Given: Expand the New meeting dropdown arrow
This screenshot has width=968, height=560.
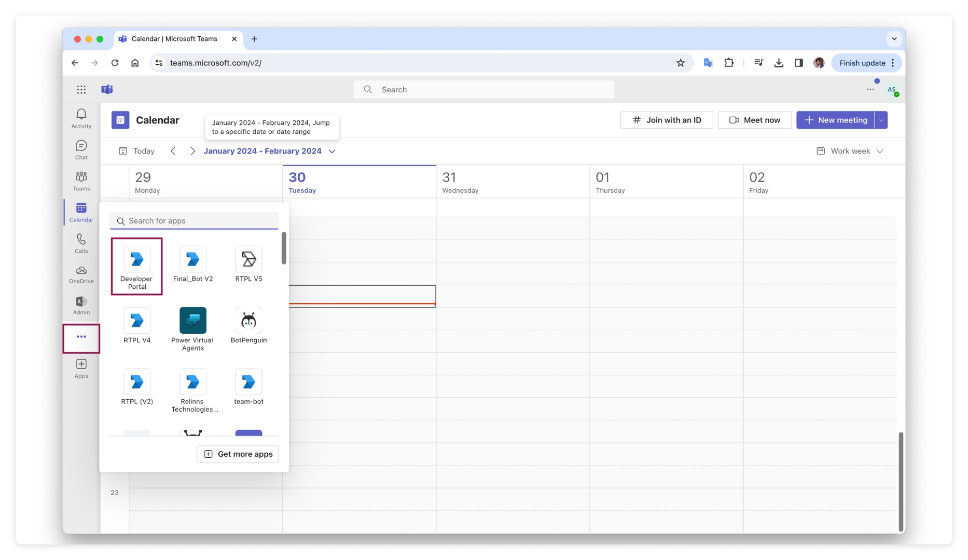Looking at the screenshot, I should [880, 120].
